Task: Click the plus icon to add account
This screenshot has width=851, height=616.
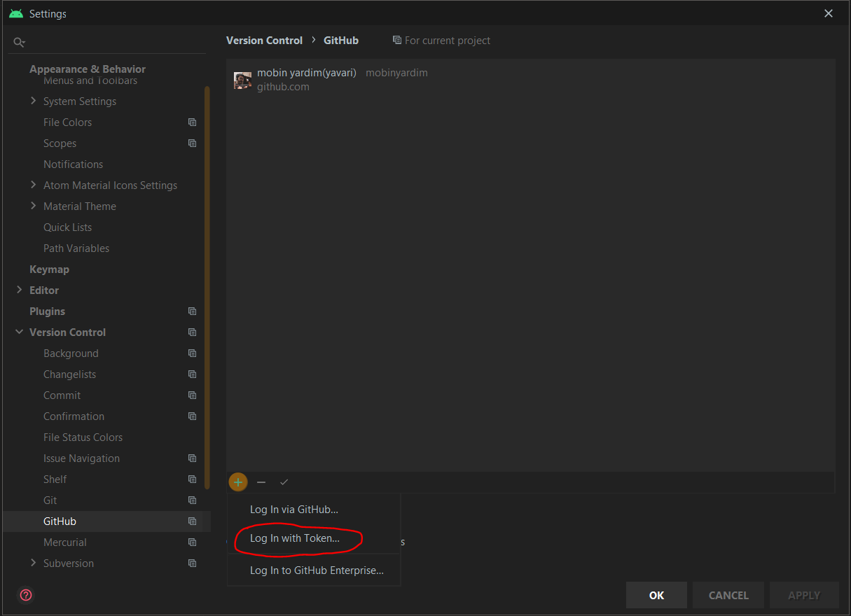Action: (x=238, y=482)
